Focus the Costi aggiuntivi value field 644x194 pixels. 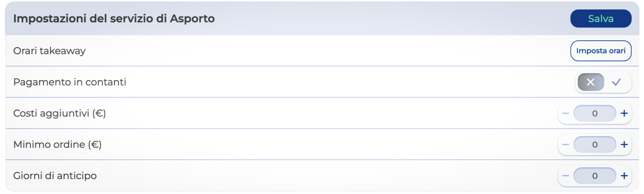coord(595,113)
